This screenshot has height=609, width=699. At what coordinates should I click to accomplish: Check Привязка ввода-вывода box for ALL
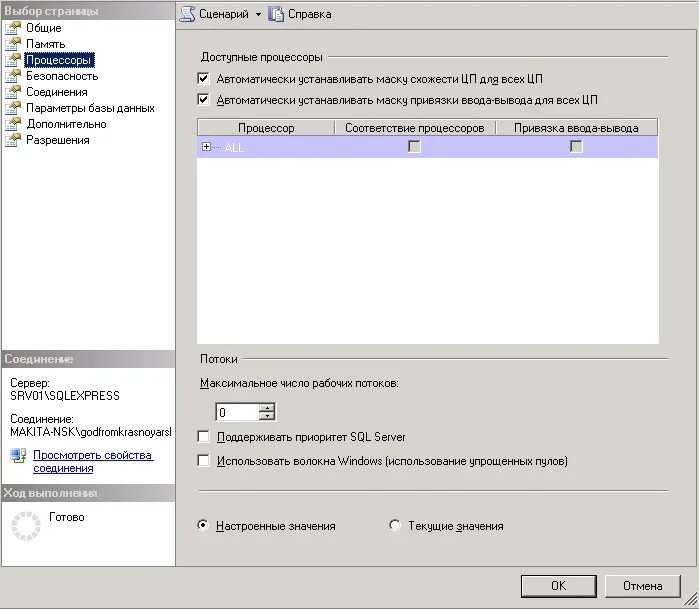576,147
